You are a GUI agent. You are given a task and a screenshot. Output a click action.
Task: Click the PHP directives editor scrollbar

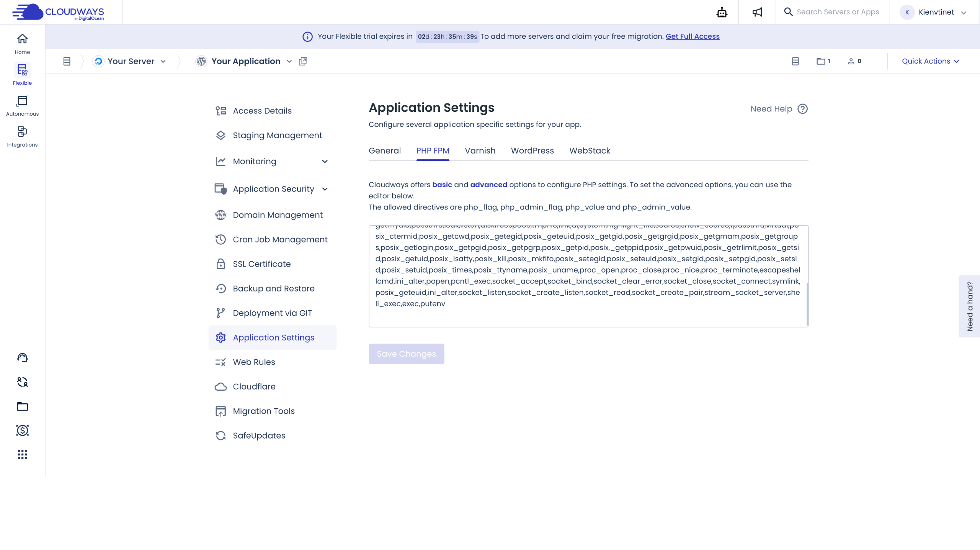pos(807,304)
